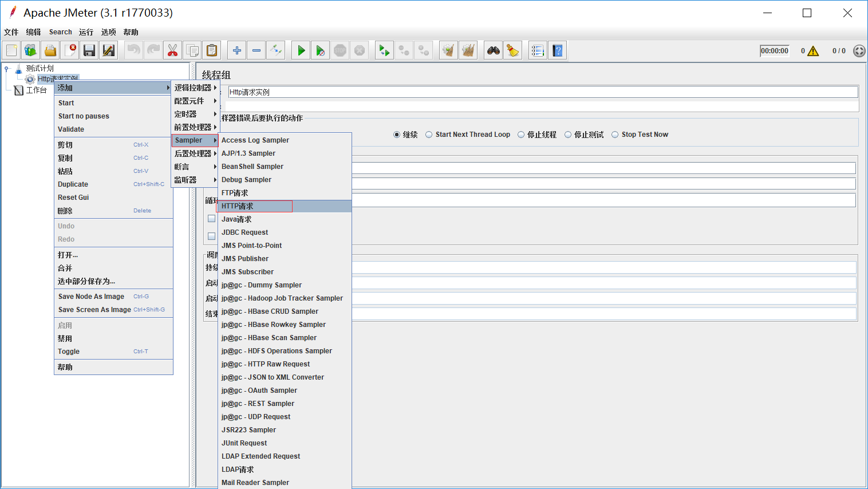868x489 pixels.
Task: Click the New test plan icon
Action: click(x=11, y=50)
